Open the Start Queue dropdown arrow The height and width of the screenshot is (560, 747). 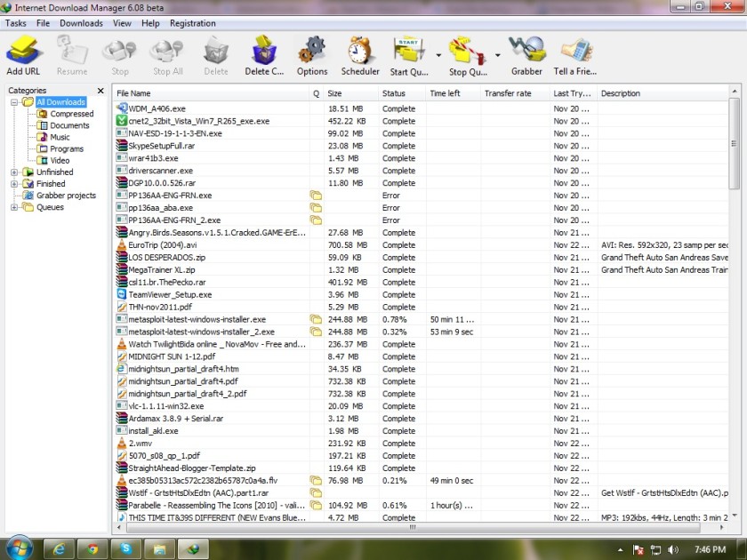pyautogui.click(x=438, y=55)
